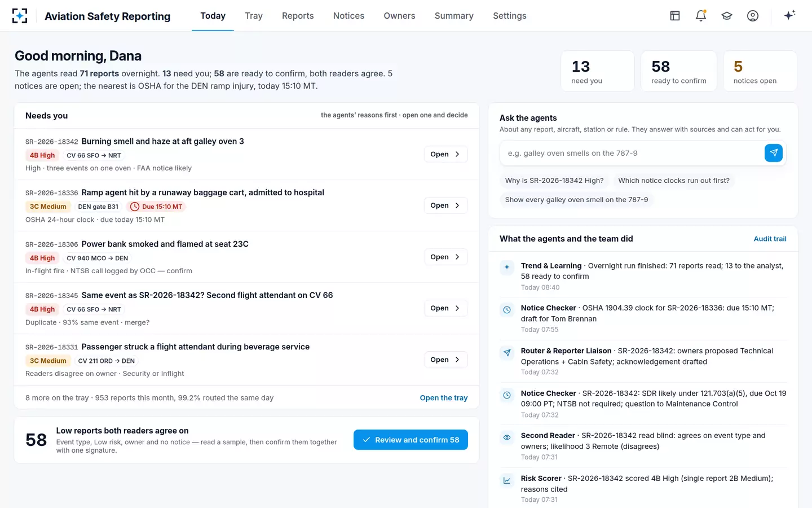812x508 pixels.
Task: Click the Due 15:10 MT clock badge
Action: [156, 207]
